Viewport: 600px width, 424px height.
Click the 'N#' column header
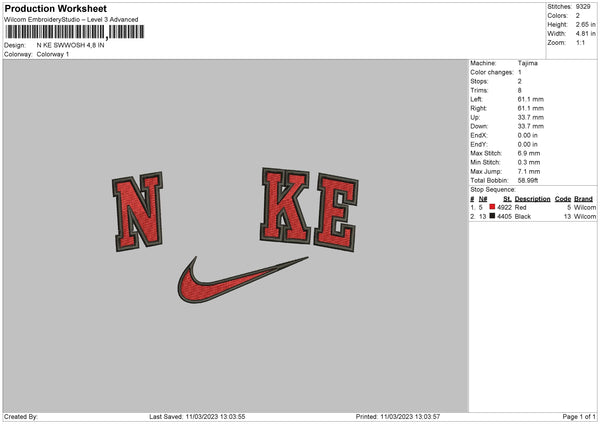coord(483,199)
